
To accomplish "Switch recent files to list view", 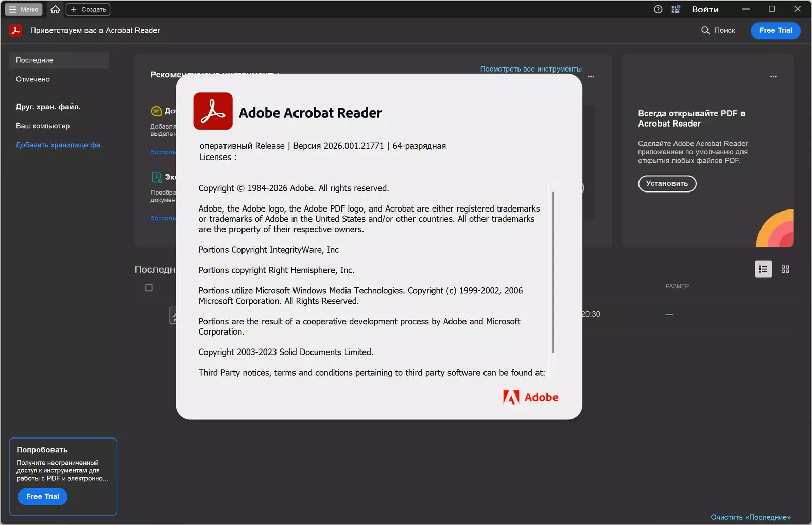I will [x=764, y=269].
